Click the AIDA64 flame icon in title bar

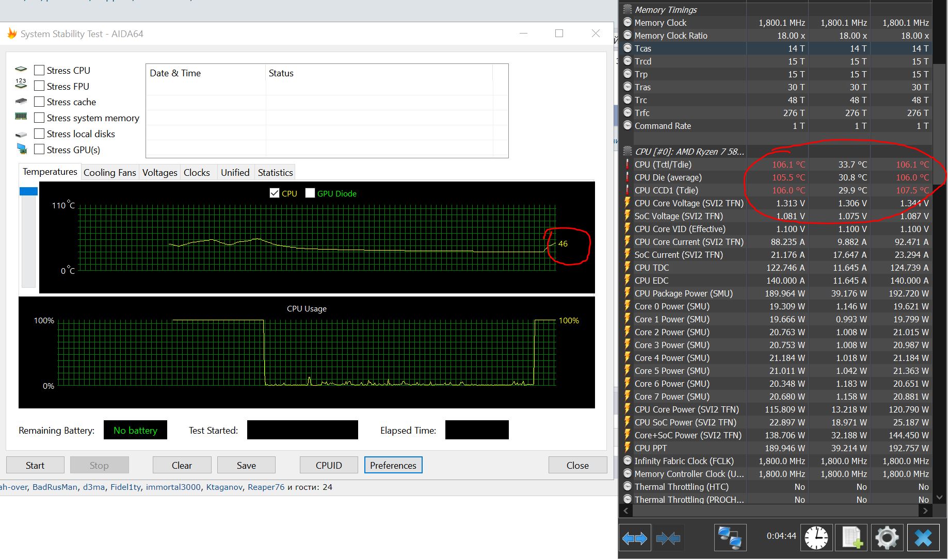coord(11,34)
